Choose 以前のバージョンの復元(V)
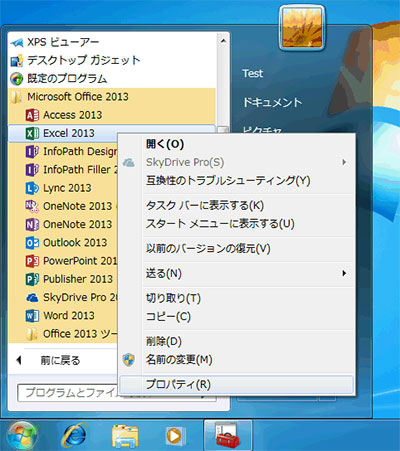This screenshot has width=400, height=451. (x=236, y=249)
